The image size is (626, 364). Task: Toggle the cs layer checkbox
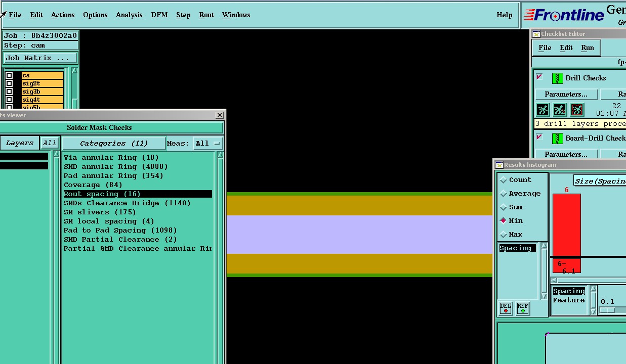coord(9,75)
